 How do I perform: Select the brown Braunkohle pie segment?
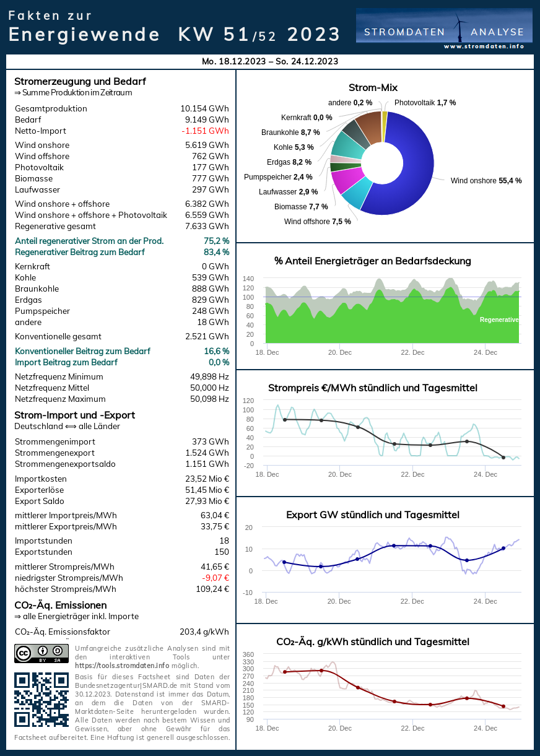370,126
